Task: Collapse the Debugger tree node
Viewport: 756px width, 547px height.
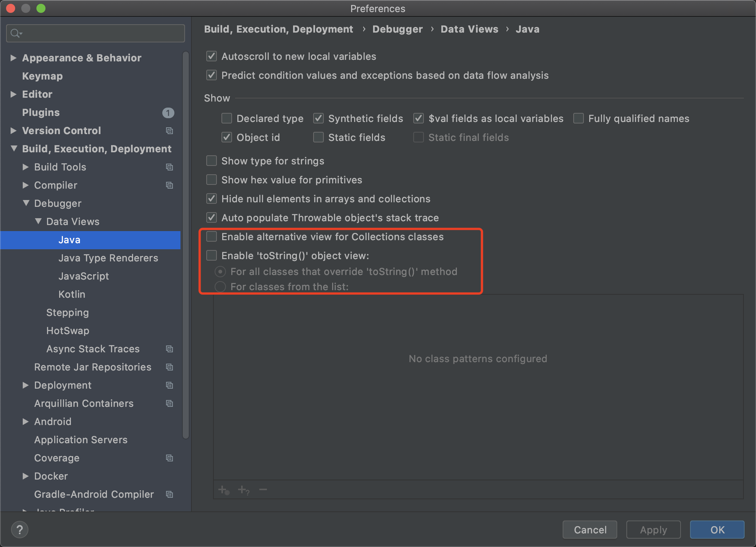Action: [x=26, y=203]
